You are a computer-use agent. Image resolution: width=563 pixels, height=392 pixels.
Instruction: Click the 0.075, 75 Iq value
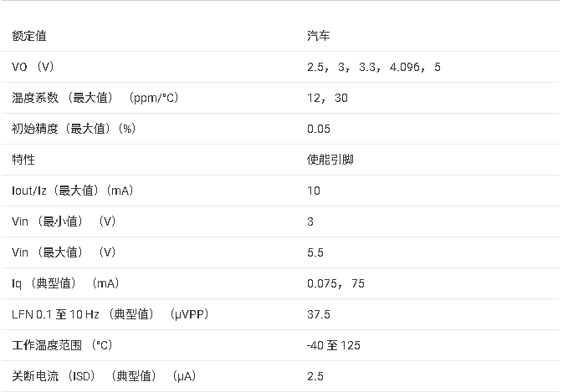(x=335, y=283)
